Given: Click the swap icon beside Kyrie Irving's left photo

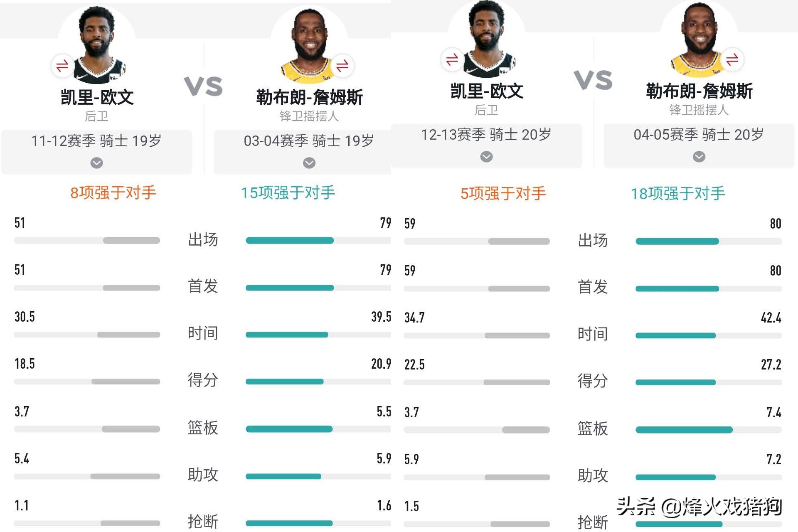Looking at the screenshot, I should 62,66.
